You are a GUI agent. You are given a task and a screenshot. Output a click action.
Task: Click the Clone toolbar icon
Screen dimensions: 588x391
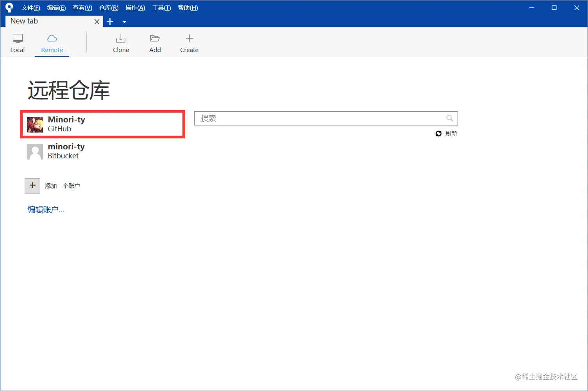pos(121,38)
